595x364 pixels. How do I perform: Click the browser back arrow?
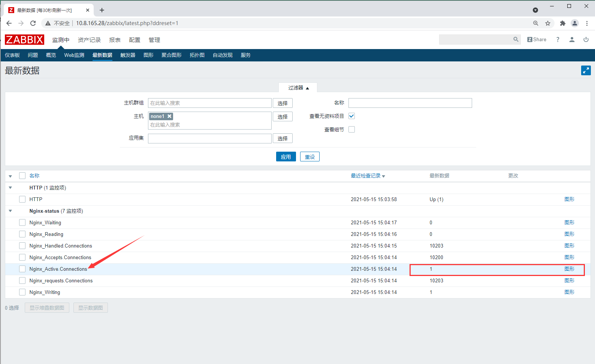(x=9, y=23)
